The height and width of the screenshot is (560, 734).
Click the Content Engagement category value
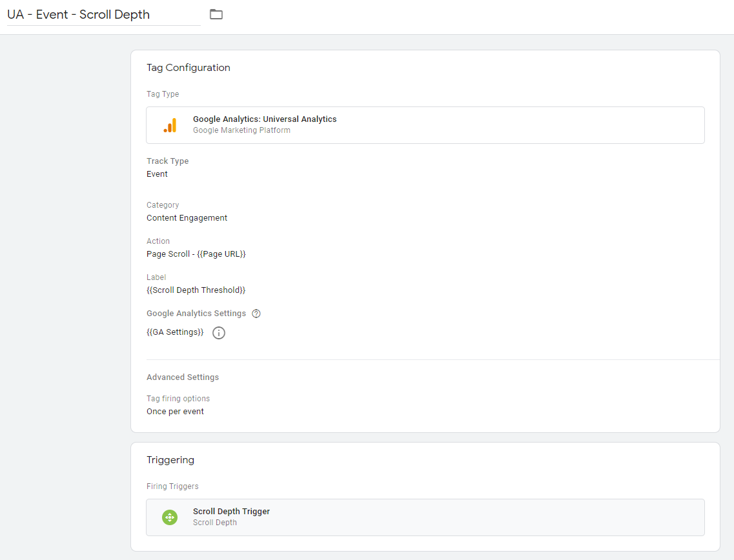tap(187, 218)
